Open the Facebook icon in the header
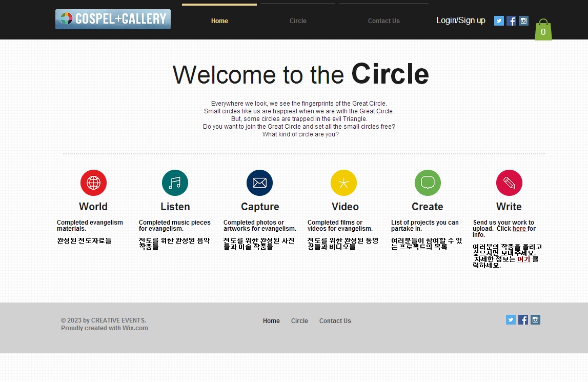 pos(511,21)
